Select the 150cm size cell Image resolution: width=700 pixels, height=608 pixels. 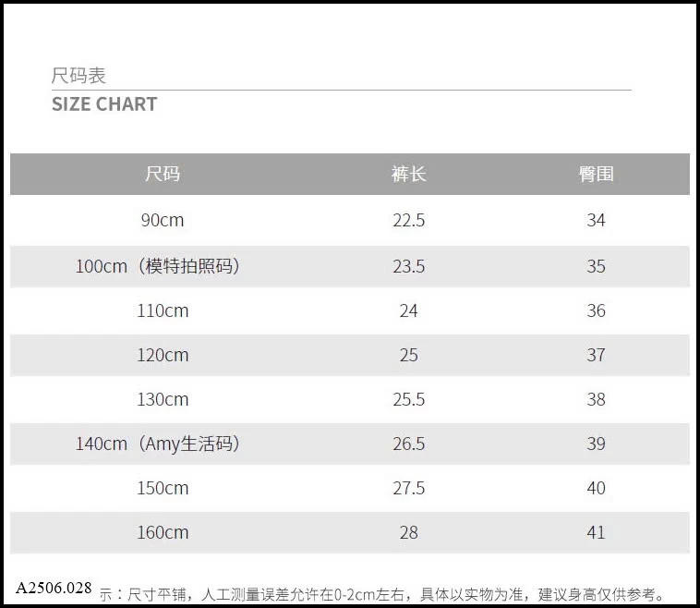point(163,488)
